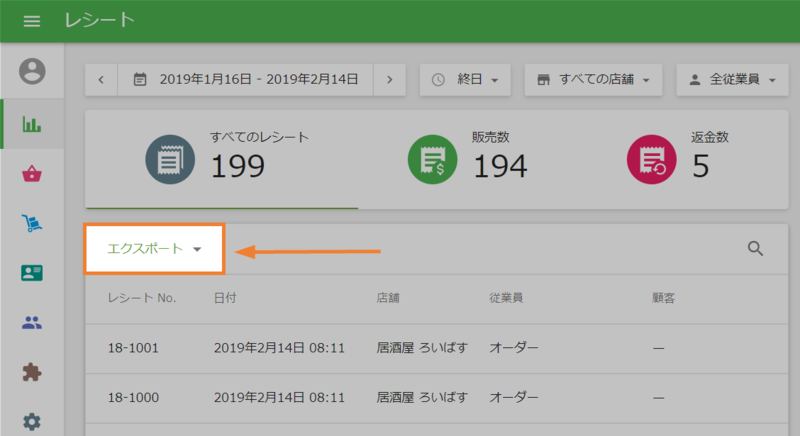The height and width of the screenshot is (436, 800).
Task: Open the integrations puzzle piece icon
Action: [32, 372]
